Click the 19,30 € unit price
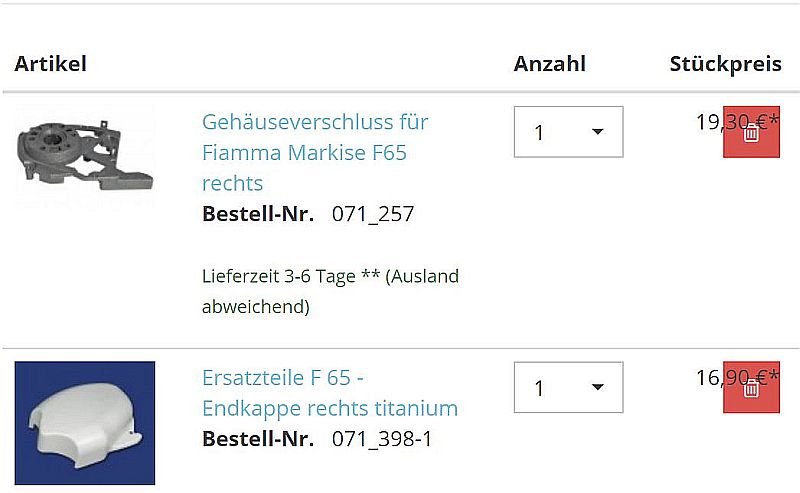The height and width of the screenshot is (493, 800). pos(714,122)
